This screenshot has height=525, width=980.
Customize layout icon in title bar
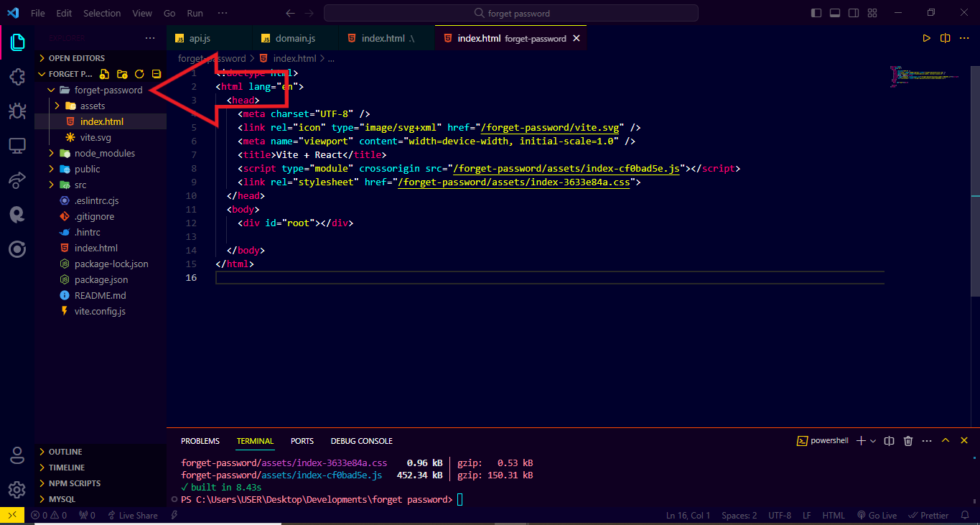[872, 13]
